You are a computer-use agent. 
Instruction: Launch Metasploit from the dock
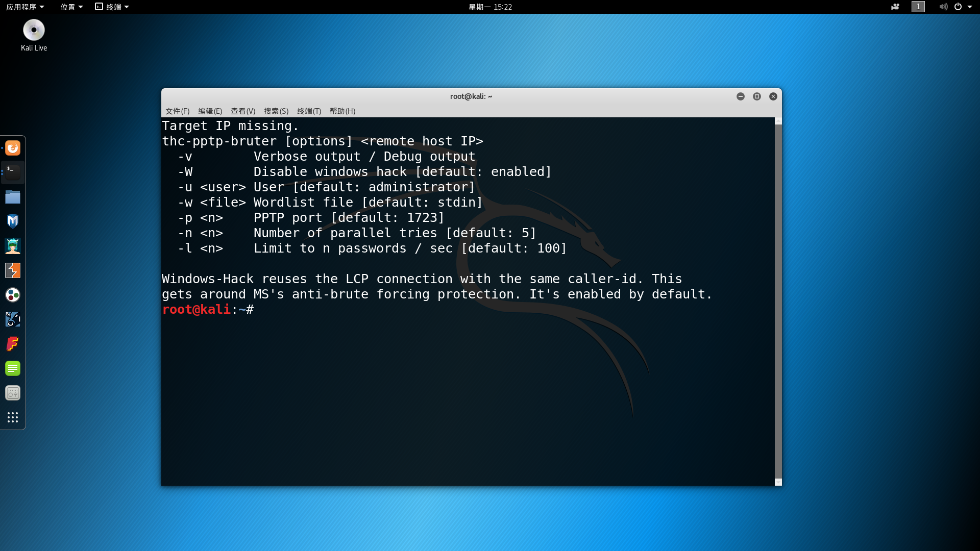click(13, 221)
